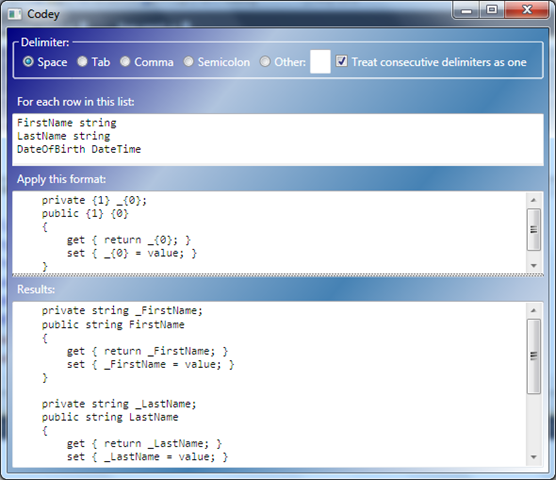Click the custom Other delimiter text box
This screenshot has width=556, height=480.
tap(320, 62)
